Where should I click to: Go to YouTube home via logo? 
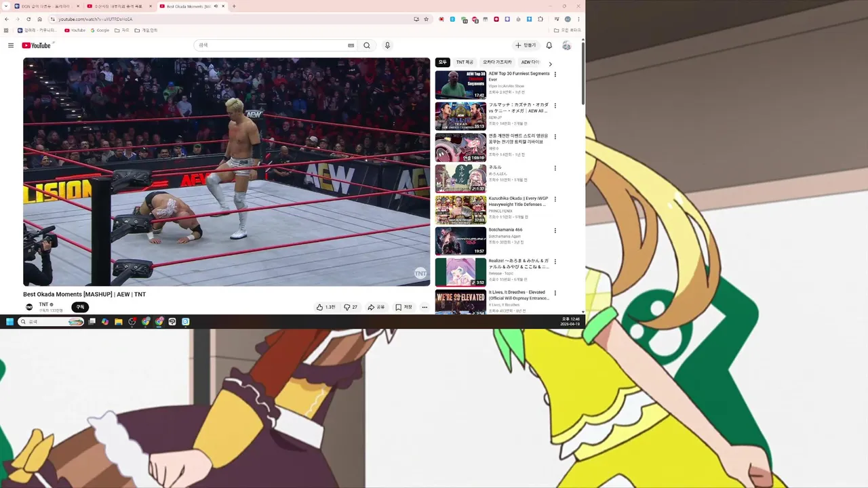pos(36,45)
